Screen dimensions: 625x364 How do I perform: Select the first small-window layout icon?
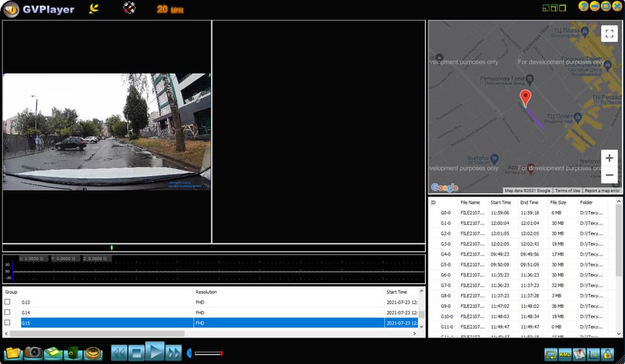tap(546, 8)
